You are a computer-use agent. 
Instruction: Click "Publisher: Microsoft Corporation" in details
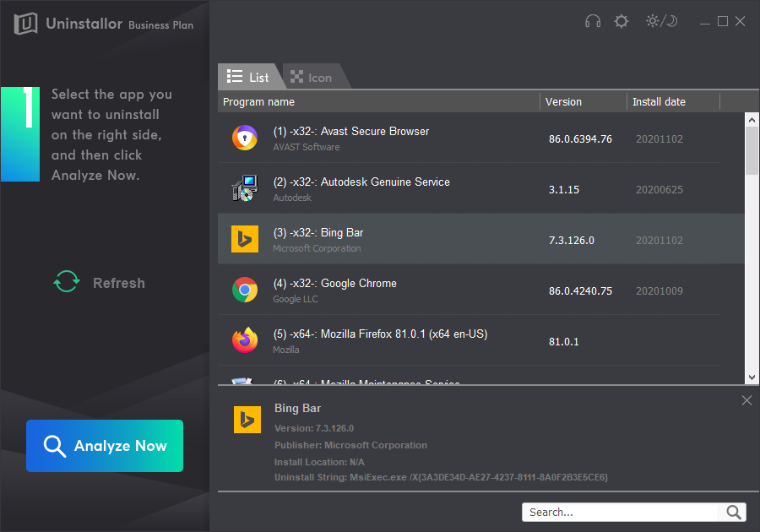point(350,445)
